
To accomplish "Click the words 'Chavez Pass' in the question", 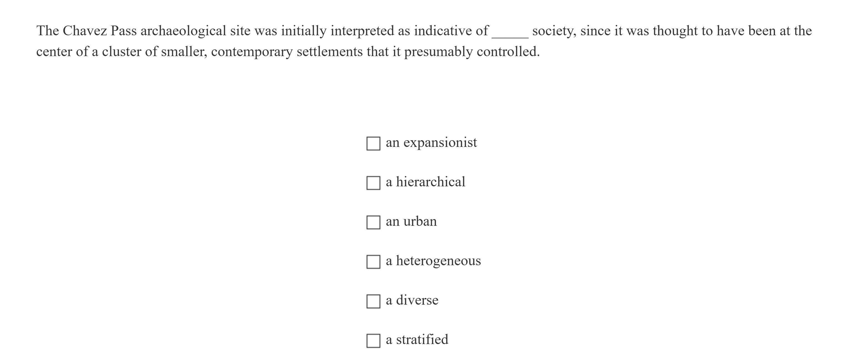I will click(99, 31).
